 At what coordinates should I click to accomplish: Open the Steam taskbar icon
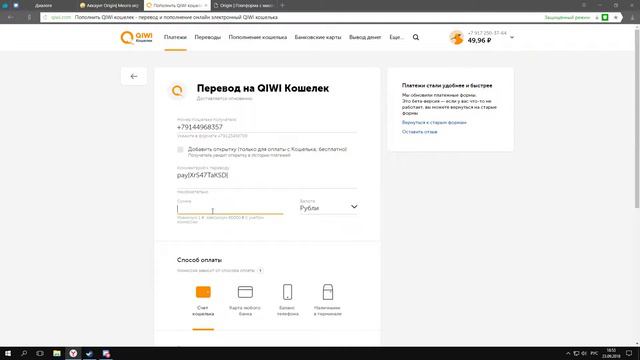tap(89, 353)
